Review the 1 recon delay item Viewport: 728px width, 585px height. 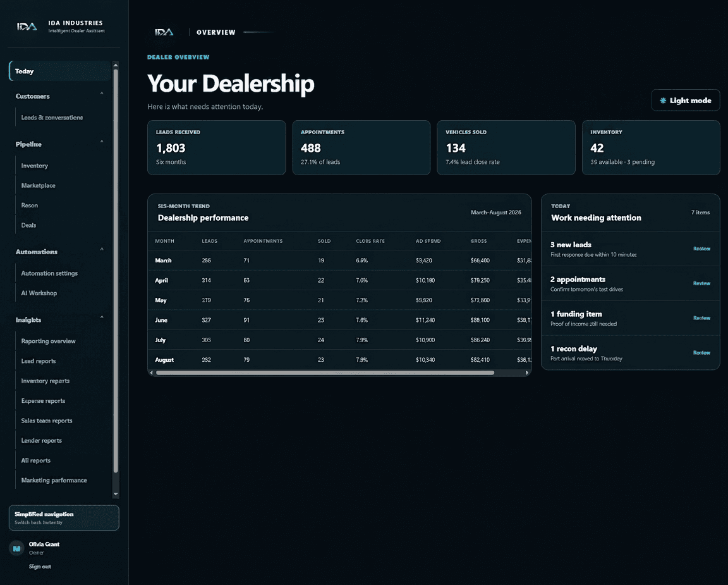click(701, 353)
